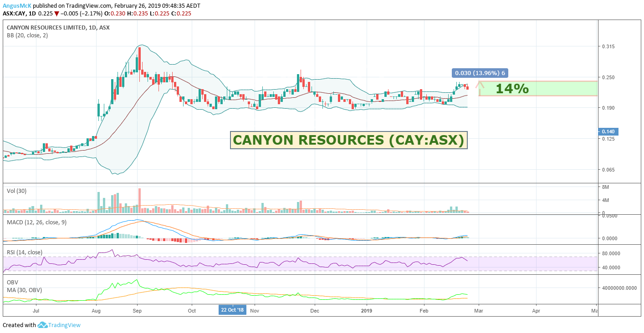Screen dimensions: 644x333
Task: Select the Vol (30) indicator label
Action: pyautogui.click(x=17, y=191)
